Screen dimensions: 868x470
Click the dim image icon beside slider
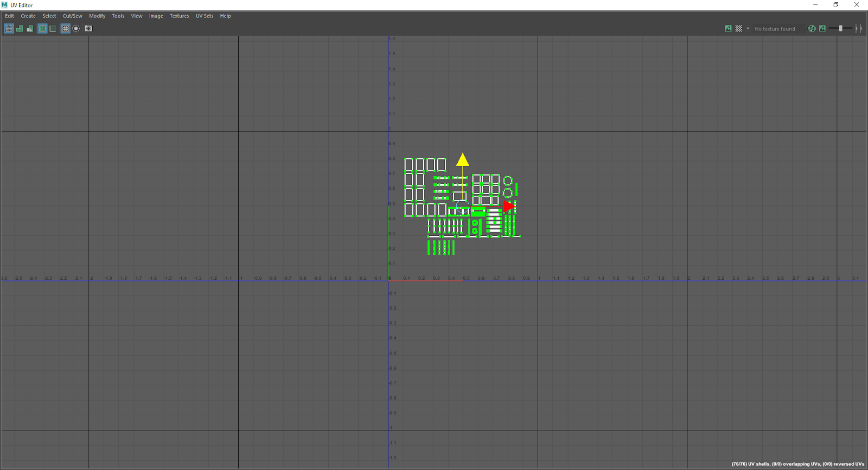(822, 29)
